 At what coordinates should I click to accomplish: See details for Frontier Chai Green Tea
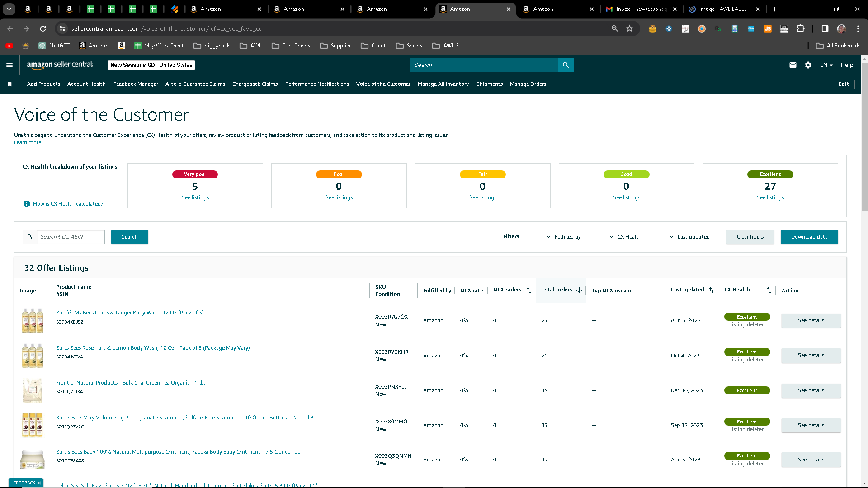tap(811, 390)
